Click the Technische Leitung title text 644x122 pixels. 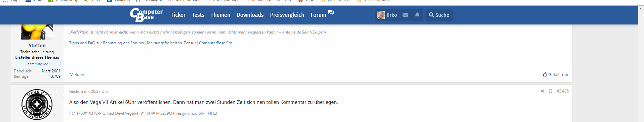[x=37, y=52]
